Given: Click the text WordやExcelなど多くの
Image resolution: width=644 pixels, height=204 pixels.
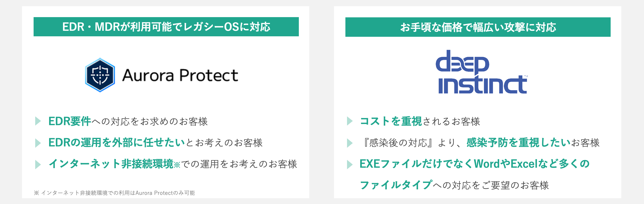Looking at the screenshot, I should (532, 164).
